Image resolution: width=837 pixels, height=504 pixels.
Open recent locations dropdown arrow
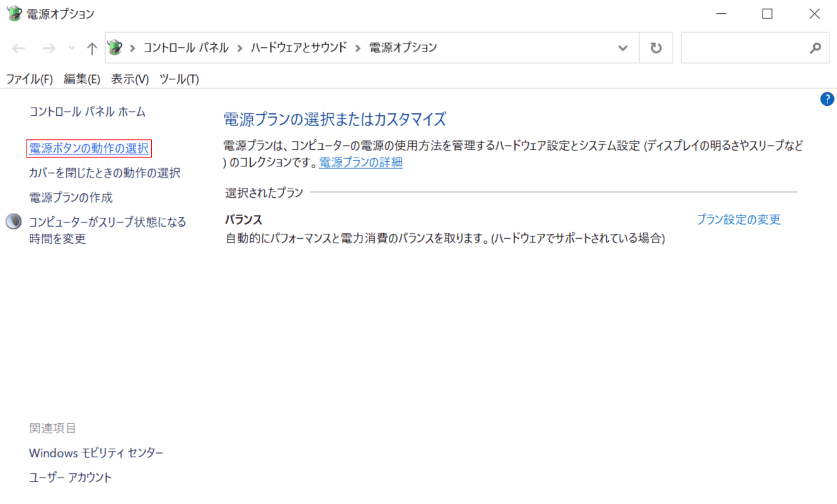[x=71, y=48]
